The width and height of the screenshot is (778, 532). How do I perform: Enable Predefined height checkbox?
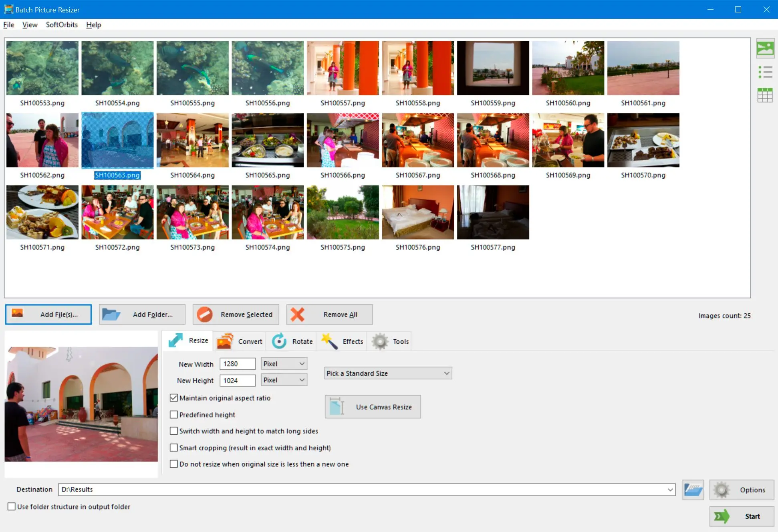pyautogui.click(x=174, y=414)
